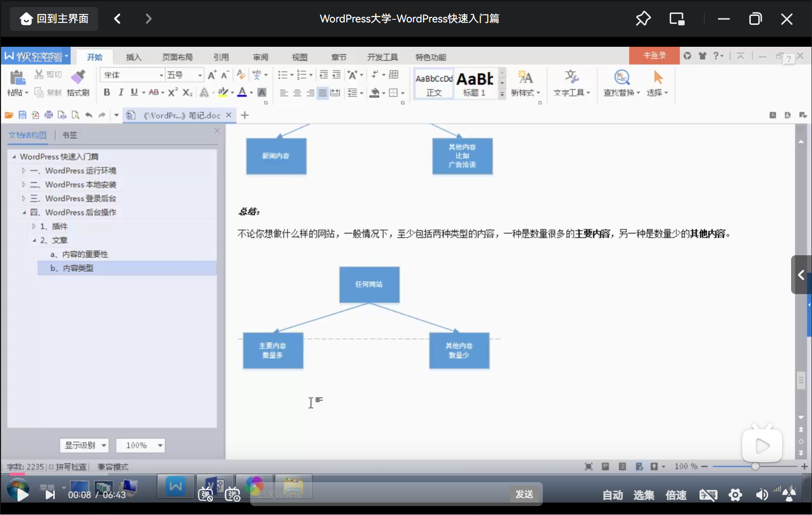
Task: Click the Paste clipboard icon
Action: coord(17,78)
